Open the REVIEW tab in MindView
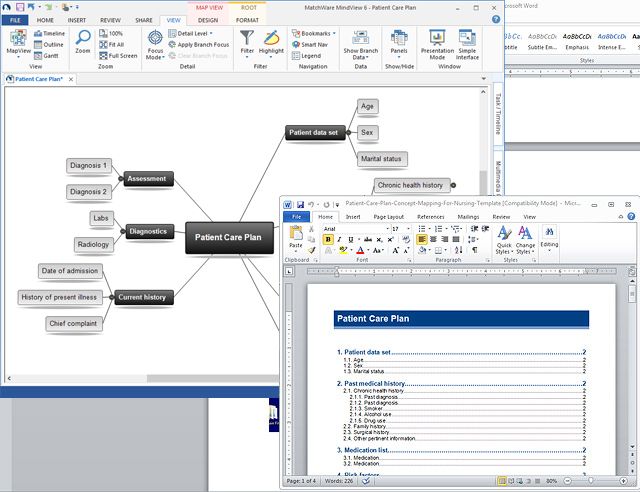 click(x=110, y=20)
